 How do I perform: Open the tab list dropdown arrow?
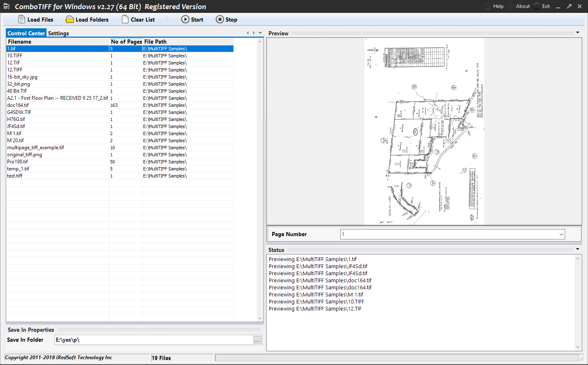pyautogui.click(x=260, y=33)
